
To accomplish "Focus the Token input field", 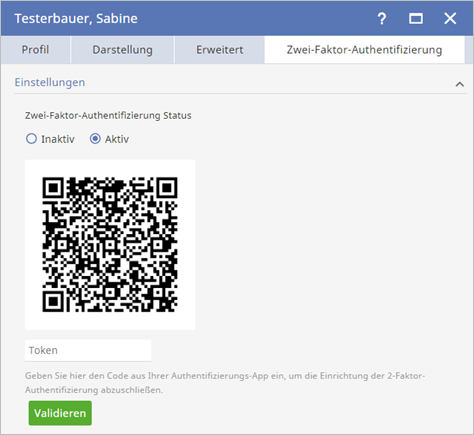I will [88, 350].
